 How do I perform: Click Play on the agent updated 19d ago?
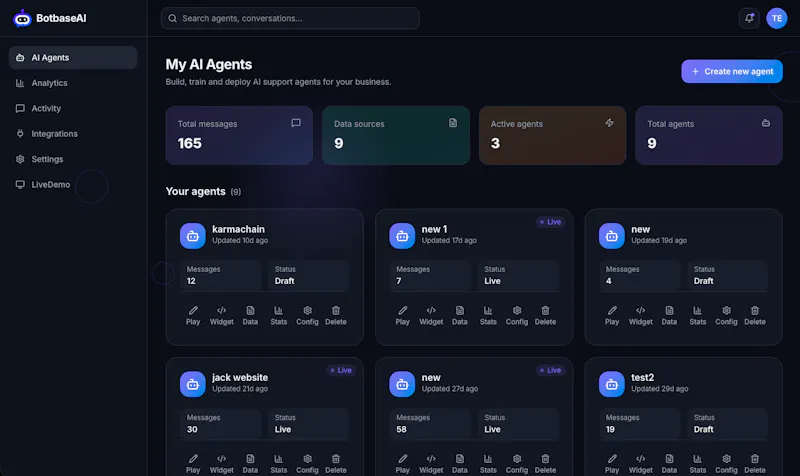(x=612, y=315)
